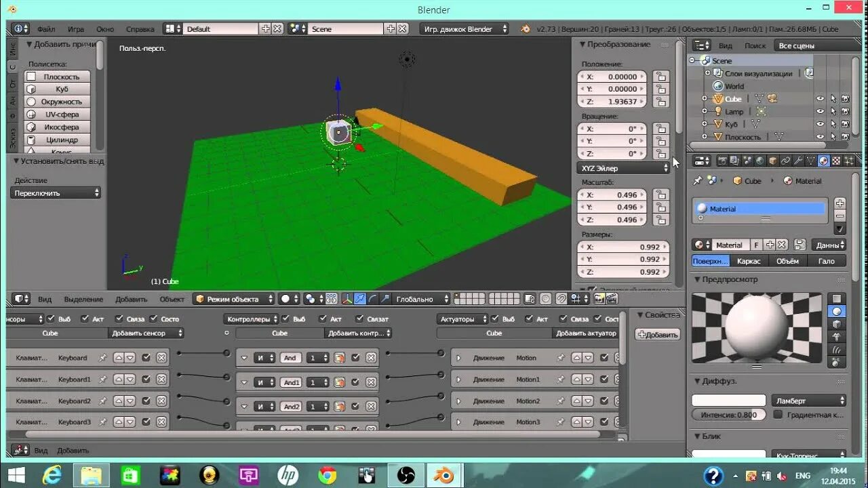Click the translate manipulator arrow icon in viewport header
Screen dimensions: 868x488
click(x=359, y=298)
